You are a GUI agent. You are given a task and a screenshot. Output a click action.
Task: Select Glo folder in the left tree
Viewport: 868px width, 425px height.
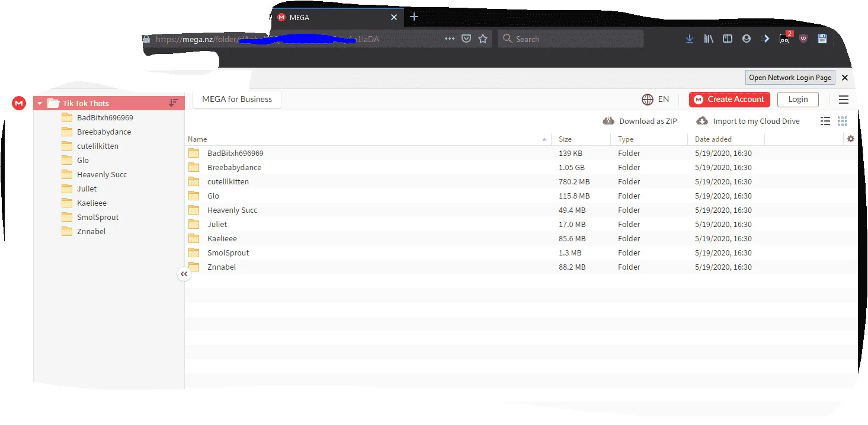coord(82,160)
